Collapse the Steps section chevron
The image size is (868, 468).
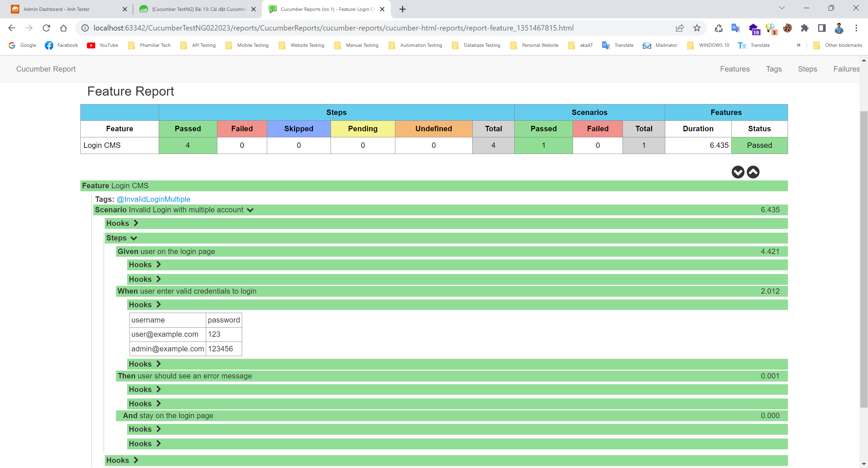tap(134, 238)
